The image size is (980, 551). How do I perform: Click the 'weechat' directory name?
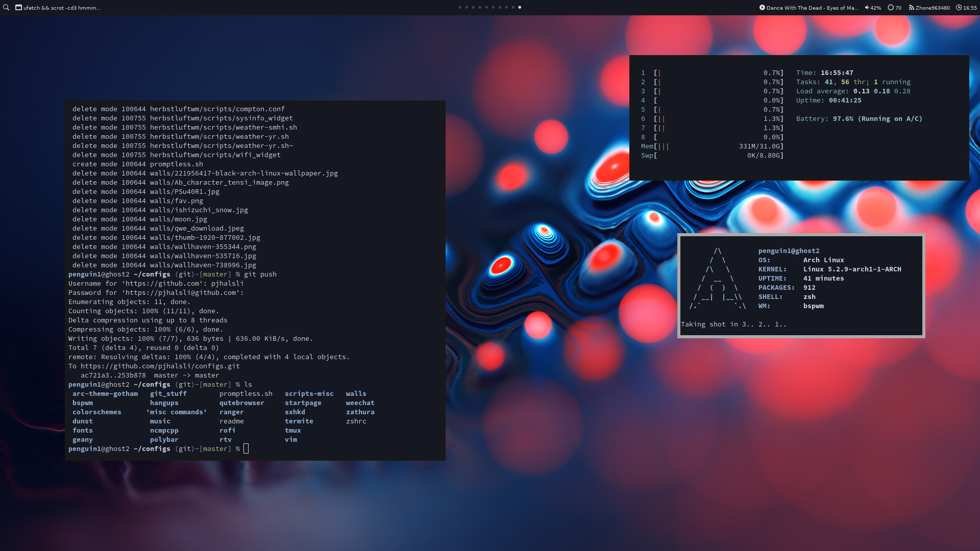tap(360, 403)
